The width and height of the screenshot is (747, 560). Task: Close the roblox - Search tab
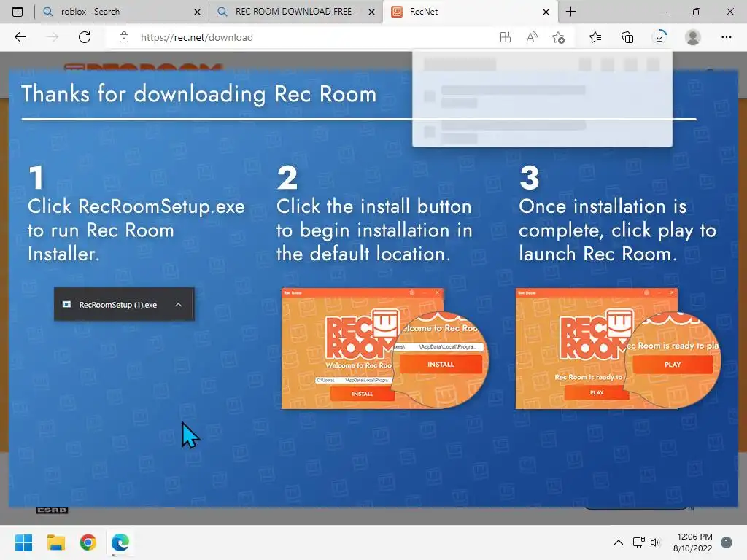(x=197, y=12)
